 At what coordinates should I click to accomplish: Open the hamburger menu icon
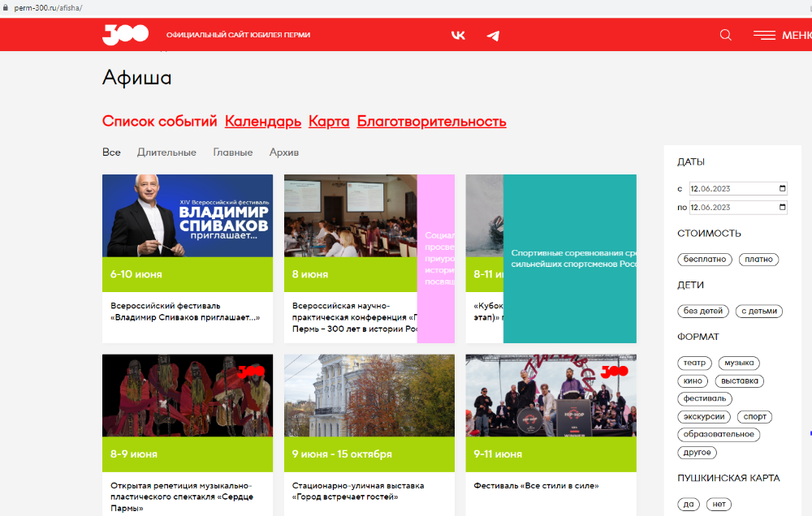pyautogui.click(x=764, y=35)
